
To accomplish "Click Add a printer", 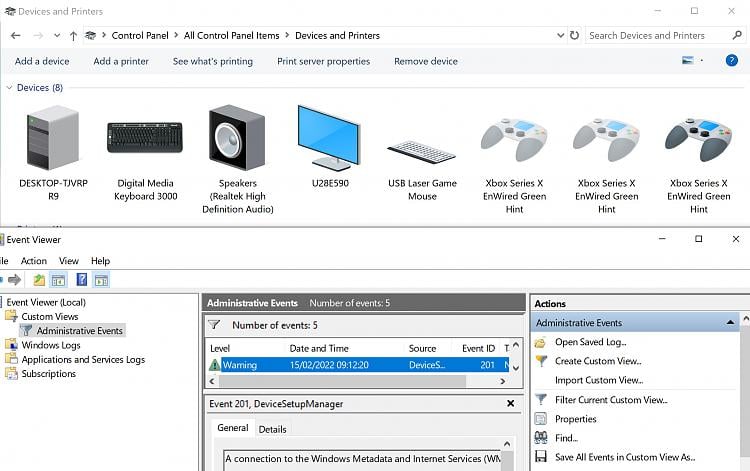I will tap(121, 61).
